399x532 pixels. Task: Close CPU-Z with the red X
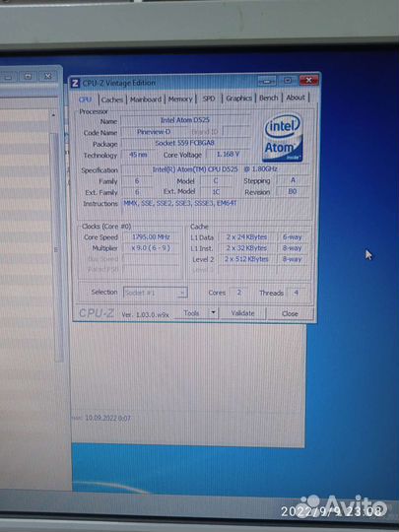point(308,81)
